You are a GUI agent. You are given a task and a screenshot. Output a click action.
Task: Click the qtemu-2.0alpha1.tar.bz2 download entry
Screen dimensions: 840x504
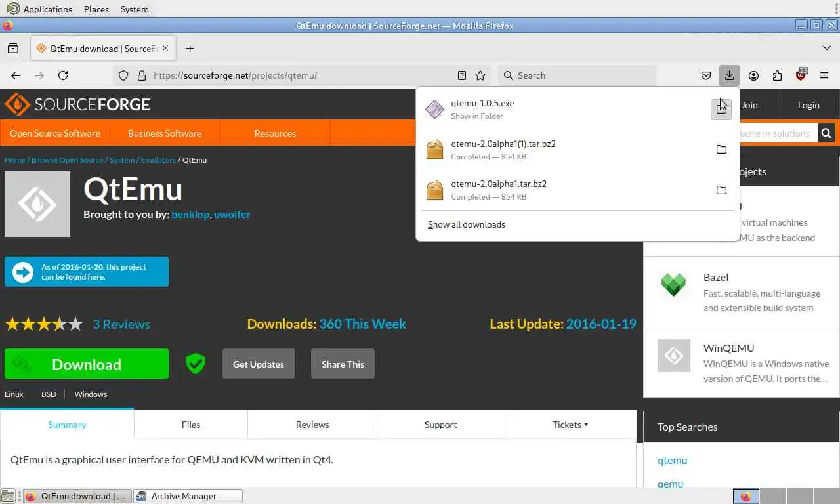tap(564, 190)
